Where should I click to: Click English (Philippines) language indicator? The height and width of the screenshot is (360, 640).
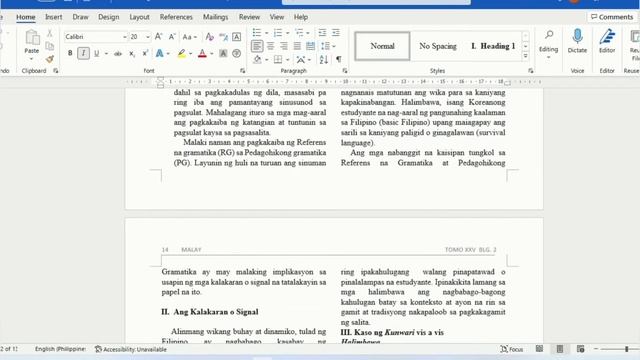tap(60, 349)
